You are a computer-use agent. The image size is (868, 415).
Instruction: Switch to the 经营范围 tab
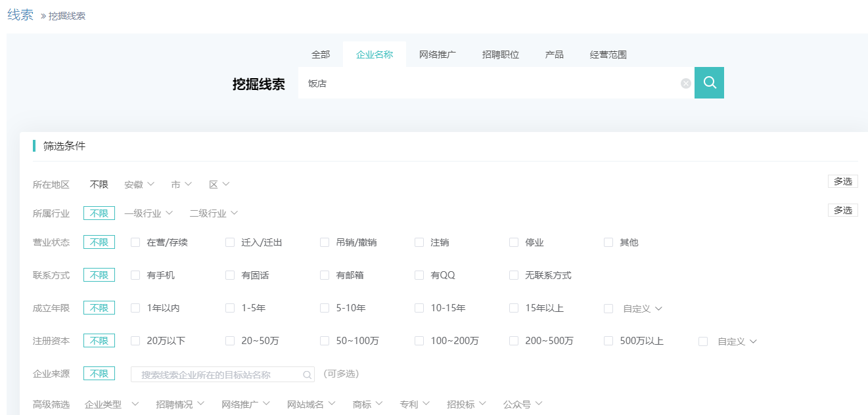[608, 55]
